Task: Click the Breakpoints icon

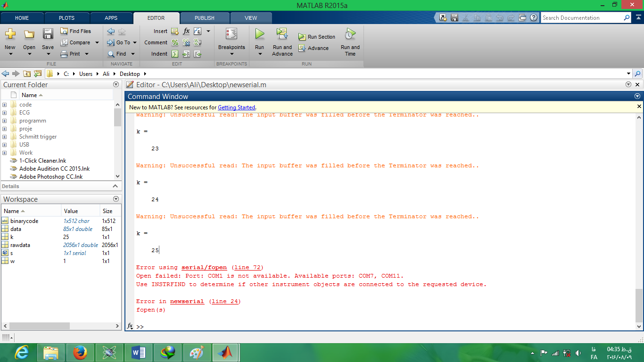Action: [231, 34]
